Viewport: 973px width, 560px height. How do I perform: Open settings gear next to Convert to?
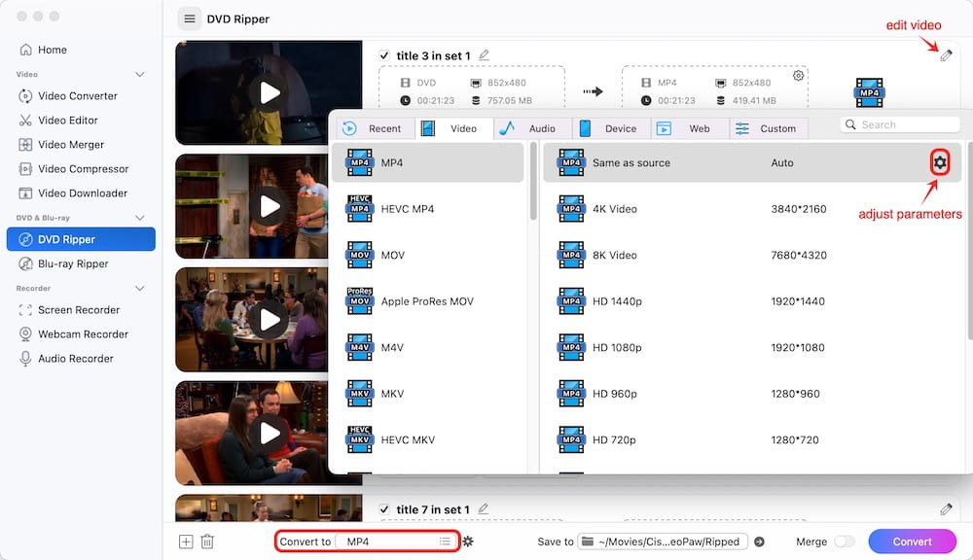click(468, 542)
